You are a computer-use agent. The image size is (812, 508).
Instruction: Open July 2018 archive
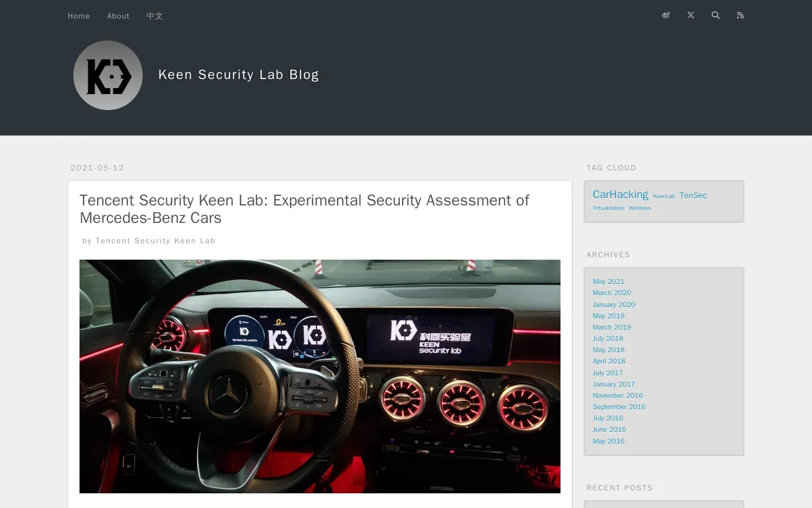608,339
